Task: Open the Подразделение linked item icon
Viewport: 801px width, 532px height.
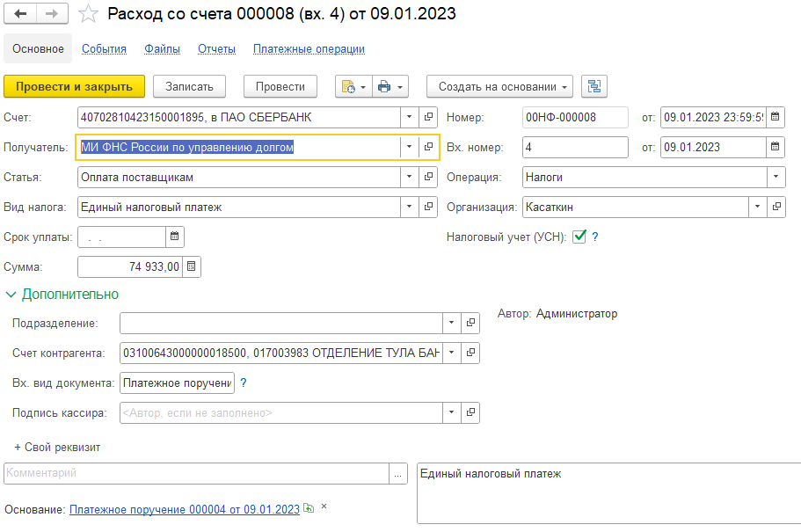Action: (x=470, y=323)
